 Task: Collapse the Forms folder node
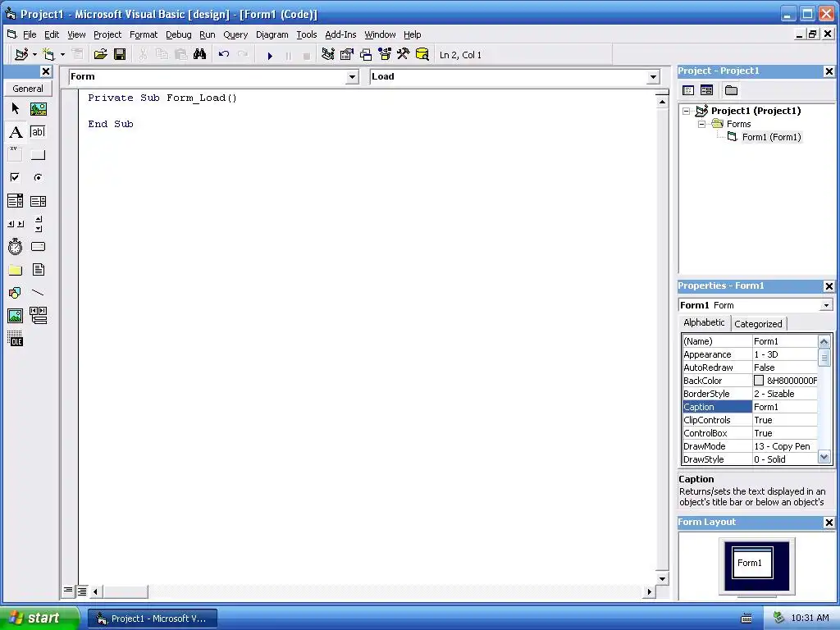pos(702,124)
